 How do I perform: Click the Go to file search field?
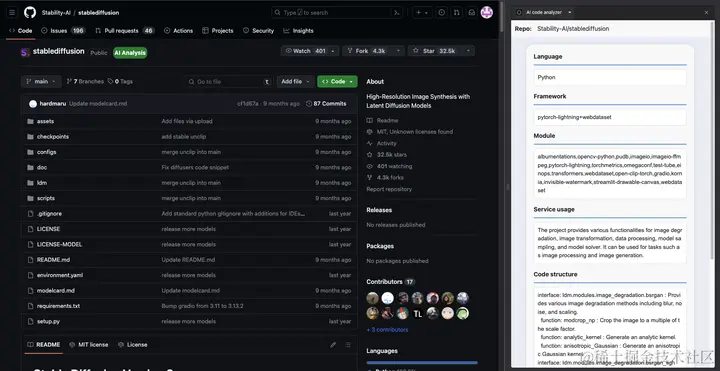(x=229, y=81)
